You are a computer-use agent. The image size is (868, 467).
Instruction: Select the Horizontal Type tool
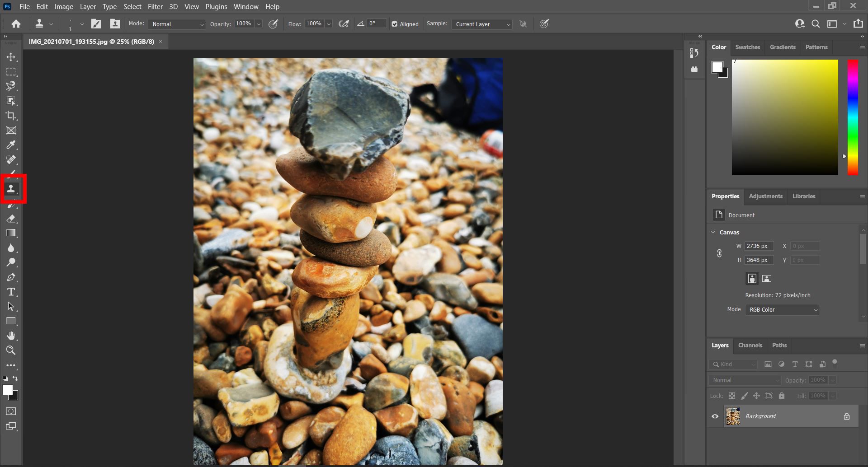(x=12, y=291)
